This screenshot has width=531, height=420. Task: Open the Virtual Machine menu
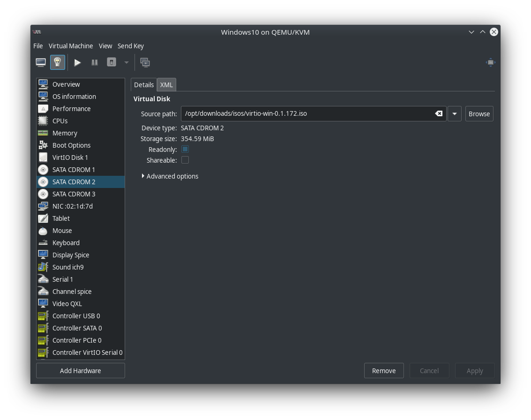click(71, 46)
